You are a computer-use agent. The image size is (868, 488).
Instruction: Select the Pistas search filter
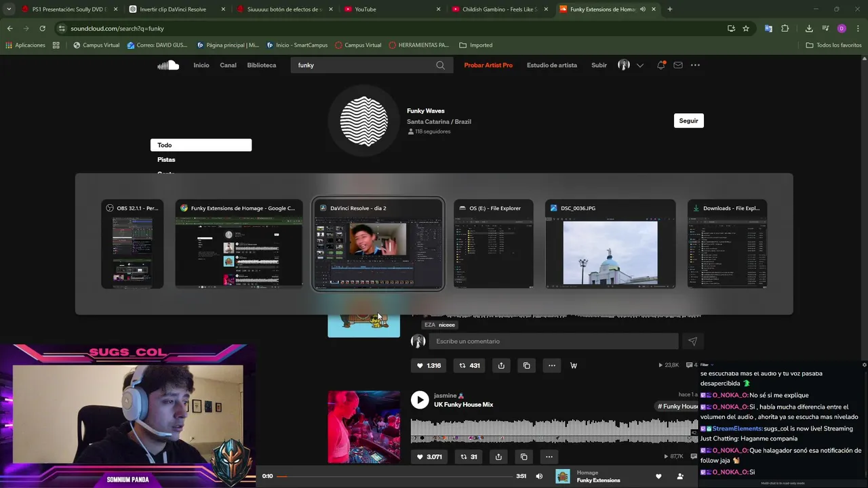pyautogui.click(x=166, y=159)
